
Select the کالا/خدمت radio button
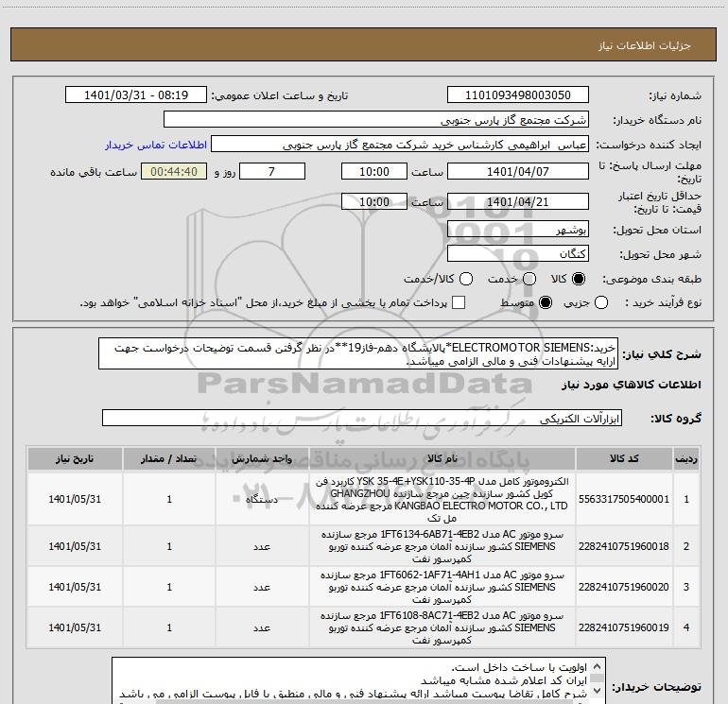coord(466,279)
